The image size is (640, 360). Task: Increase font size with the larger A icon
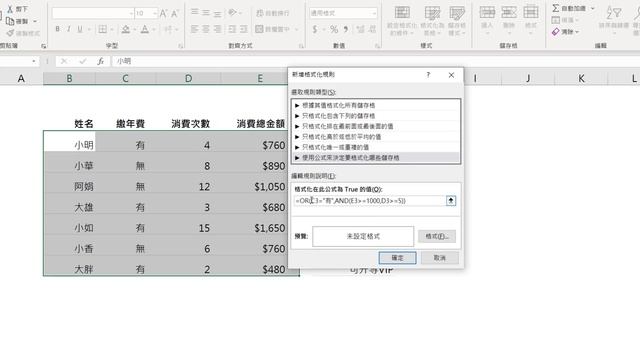tap(163, 13)
